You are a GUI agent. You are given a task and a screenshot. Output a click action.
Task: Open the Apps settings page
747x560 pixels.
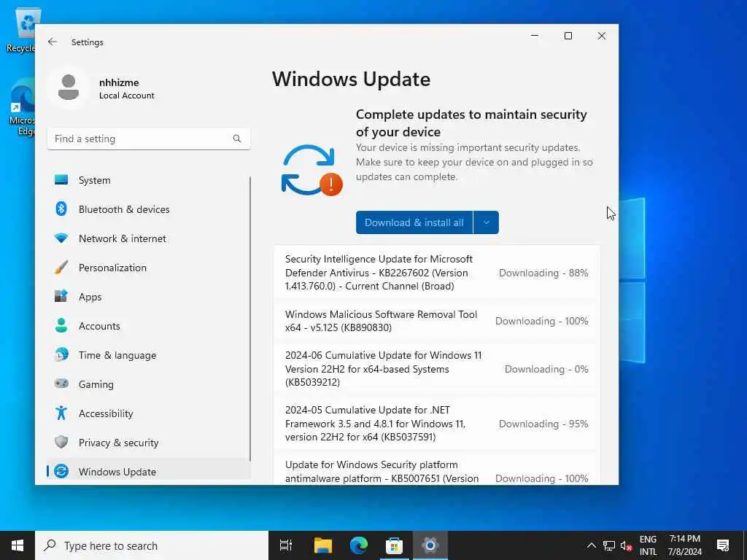pos(148,297)
